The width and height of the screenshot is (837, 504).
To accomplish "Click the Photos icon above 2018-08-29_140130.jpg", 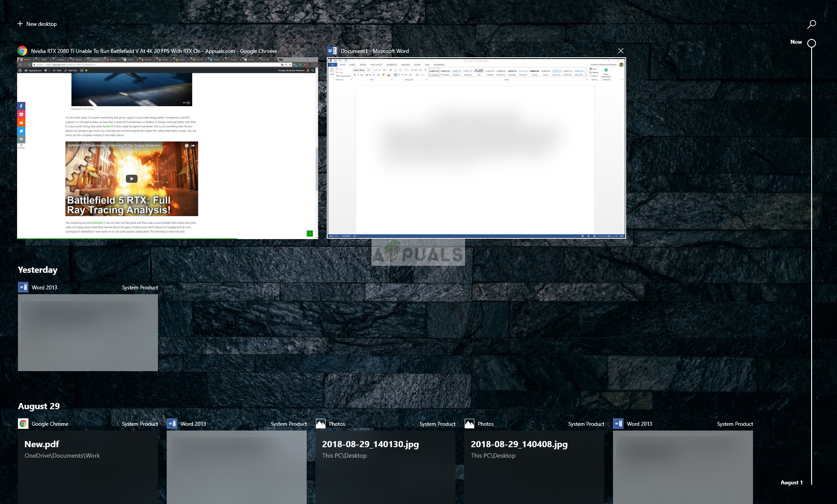I will 320,424.
